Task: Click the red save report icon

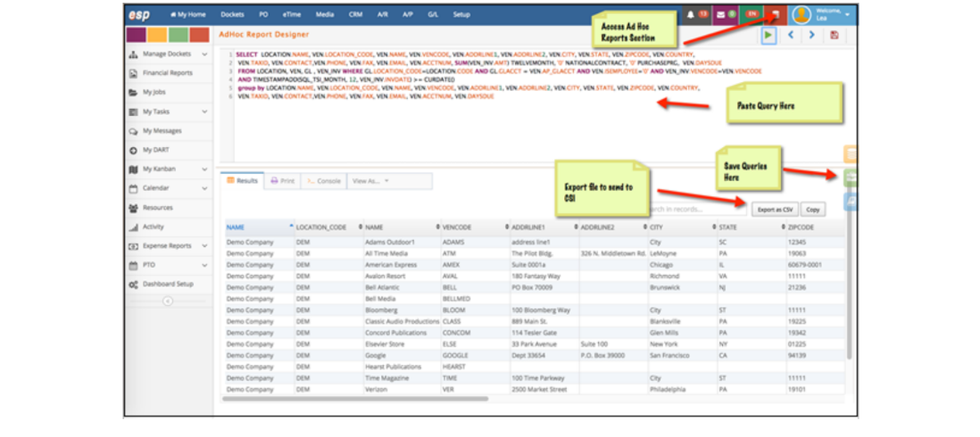Action: (835, 35)
